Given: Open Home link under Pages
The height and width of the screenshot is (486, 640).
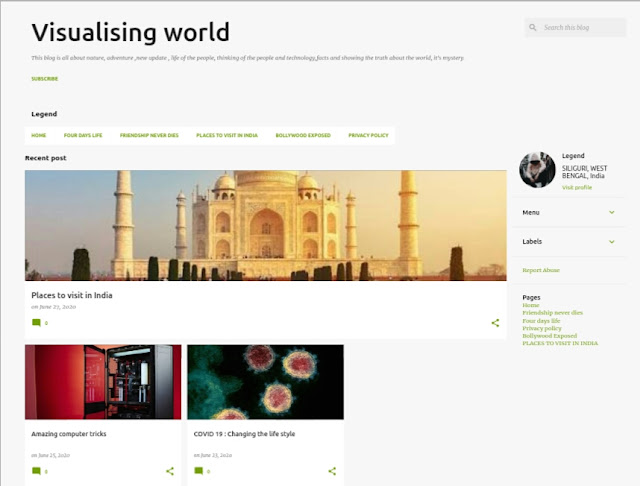Looking at the screenshot, I should [x=531, y=305].
